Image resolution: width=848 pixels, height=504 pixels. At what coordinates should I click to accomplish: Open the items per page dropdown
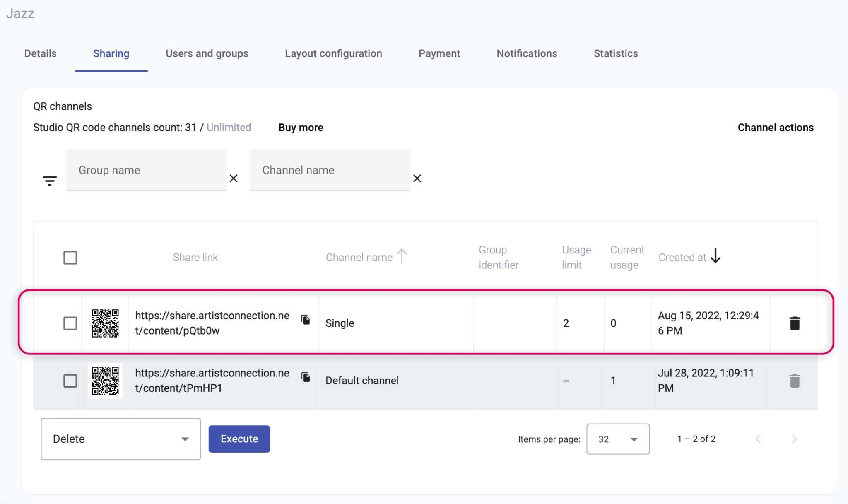[x=618, y=439]
